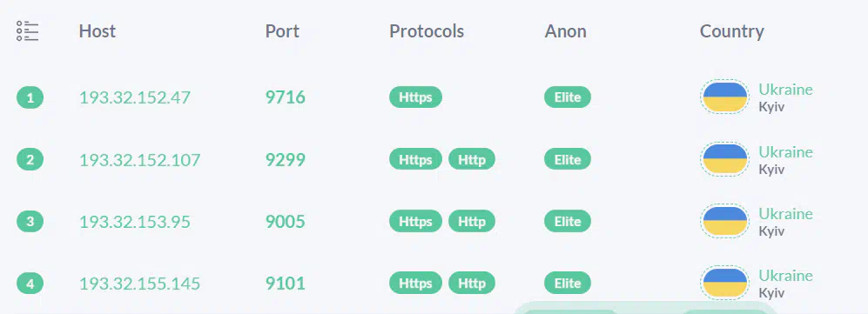
Task: Select row number badge 3
Action: click(x=30, y=222)
